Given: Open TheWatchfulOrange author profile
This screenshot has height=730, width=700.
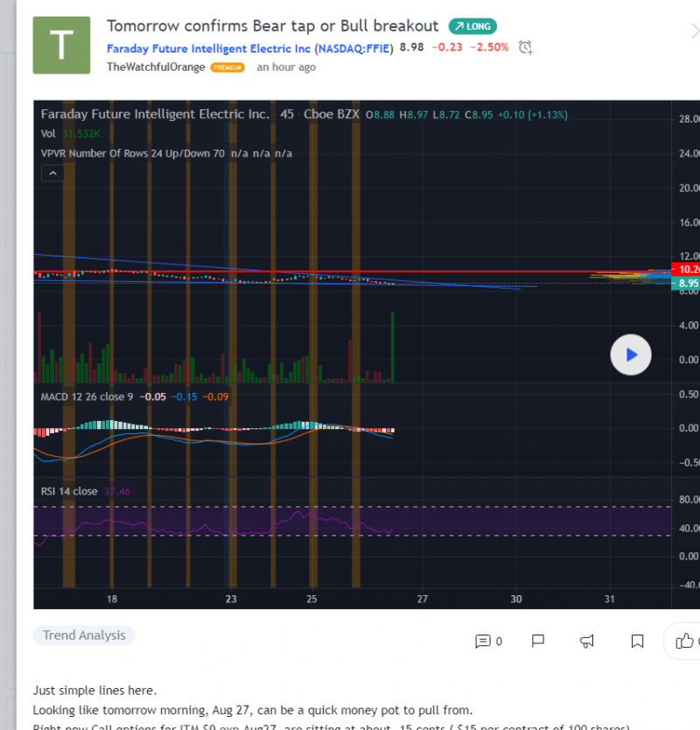Looking at the screenshot, I should pyautogui.click(x=156, y=67).
